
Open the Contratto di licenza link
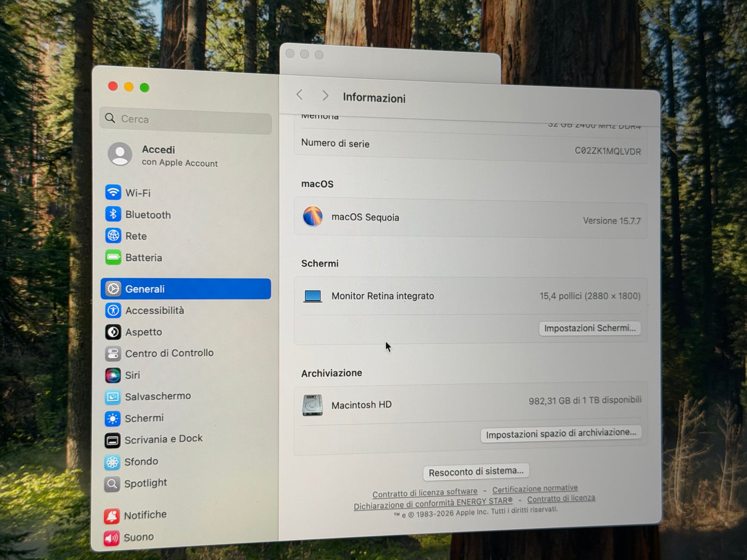[561, 499]
